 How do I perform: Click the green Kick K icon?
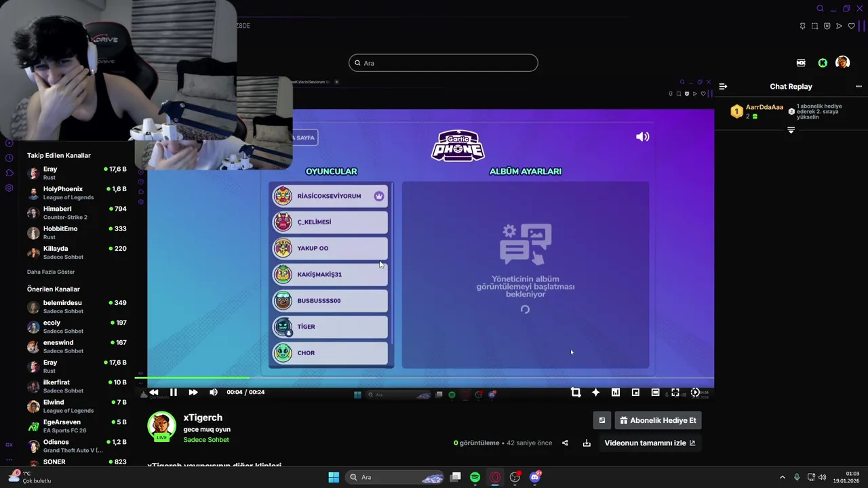tap(823, 63)
